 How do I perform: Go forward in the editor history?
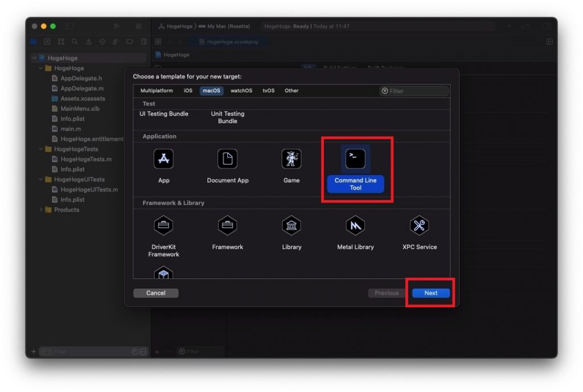180,42
